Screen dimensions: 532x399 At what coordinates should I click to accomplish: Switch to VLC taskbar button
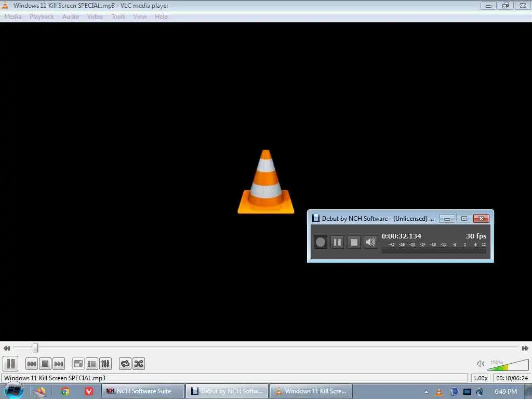(x=311, y=391)
